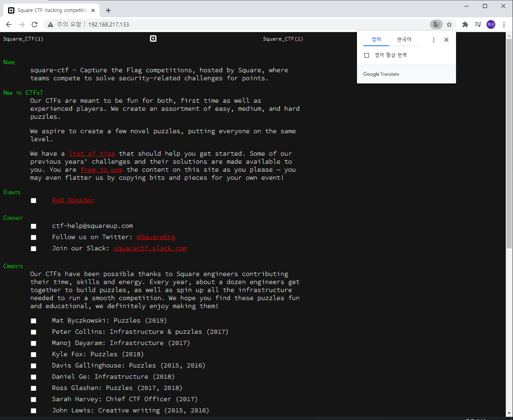513x420 pixels.
Task: Check the always-translate English checkbox
Action: click(x=367, y=55)
